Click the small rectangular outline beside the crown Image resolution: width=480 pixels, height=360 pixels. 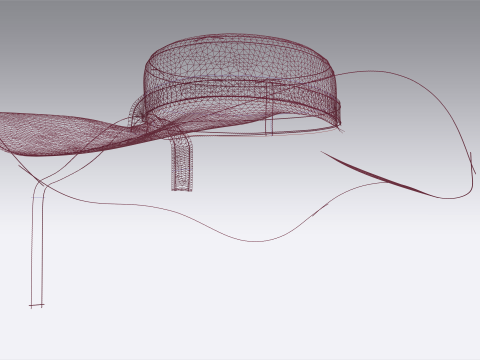click(269, 108)
